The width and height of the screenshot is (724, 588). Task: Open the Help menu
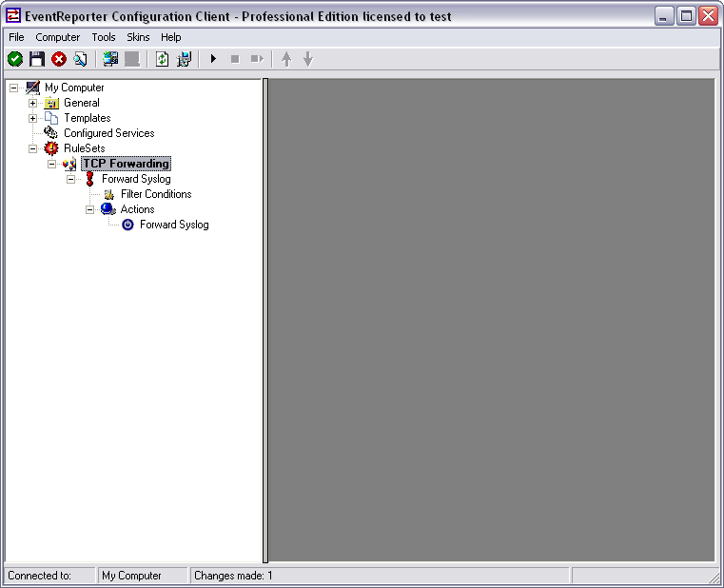click(171, 37)
